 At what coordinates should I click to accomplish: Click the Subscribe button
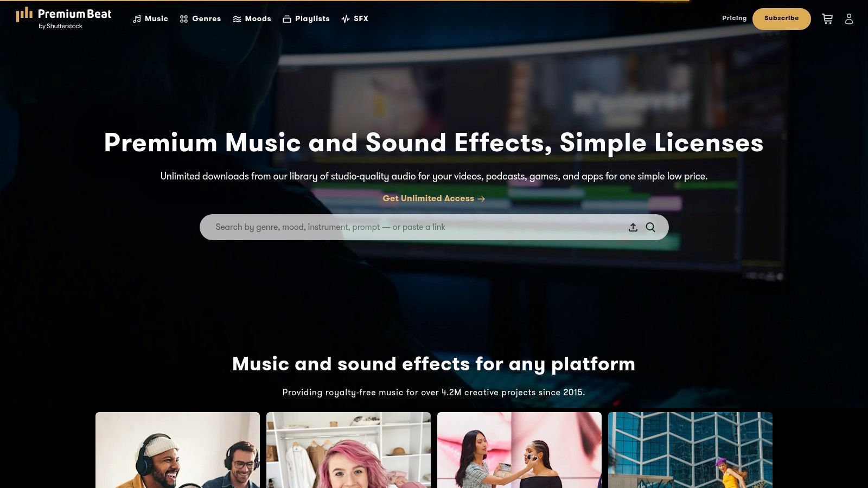tap(781, 18)
